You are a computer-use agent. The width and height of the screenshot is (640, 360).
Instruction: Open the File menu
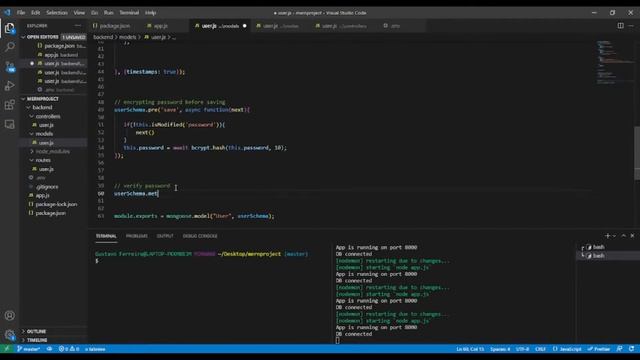pos(21,13)
